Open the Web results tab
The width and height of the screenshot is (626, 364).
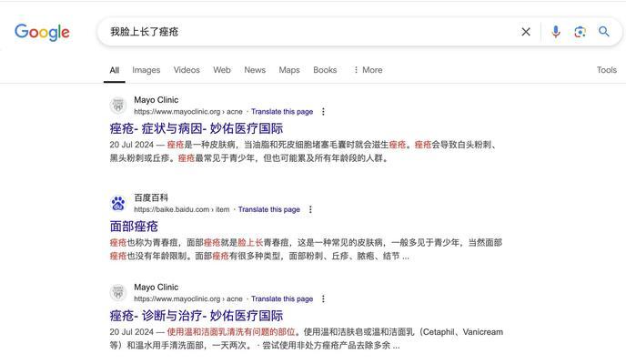222,70
